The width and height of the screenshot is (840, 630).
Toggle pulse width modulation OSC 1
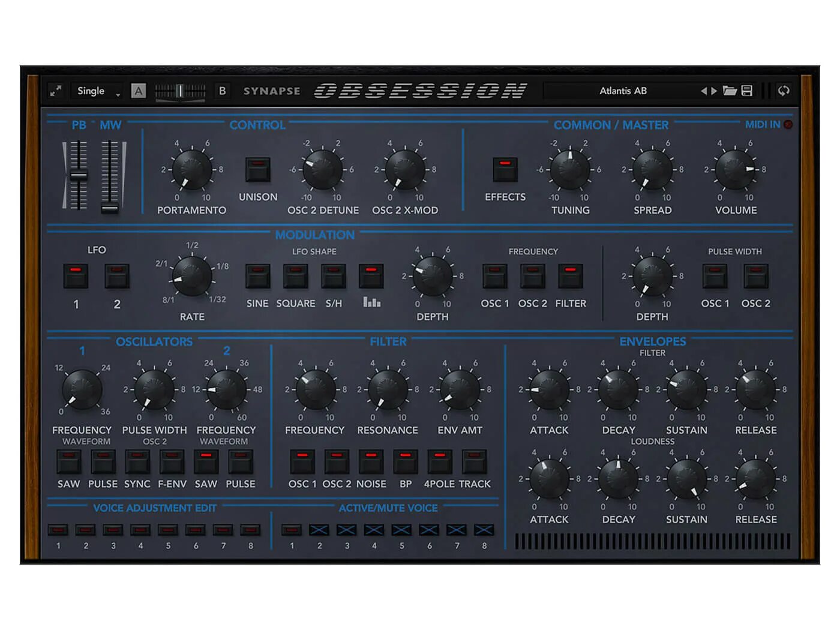[715, 276]
